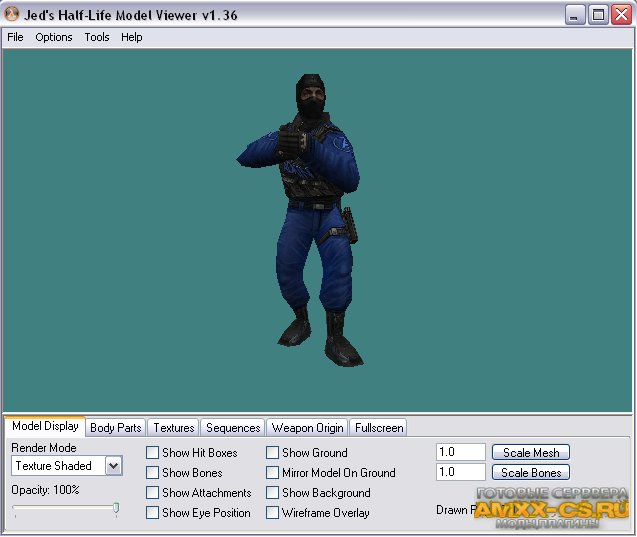Viewport: 637px width, 537px height.
Task: Enable Show Bones checkbox
Action: tap(152, 472)
